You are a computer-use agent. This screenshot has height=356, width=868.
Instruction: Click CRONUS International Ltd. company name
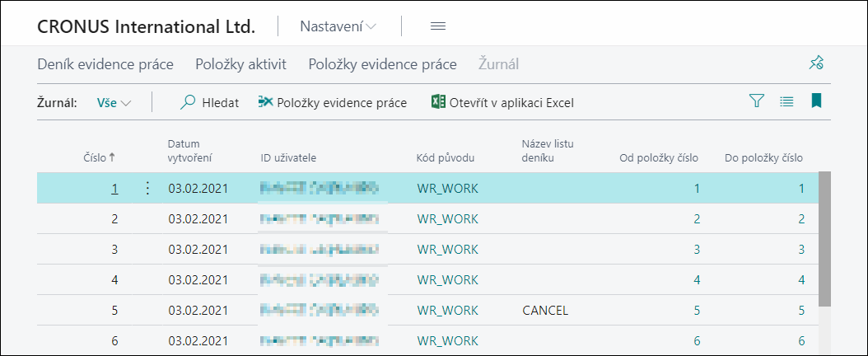pos(146,26)
